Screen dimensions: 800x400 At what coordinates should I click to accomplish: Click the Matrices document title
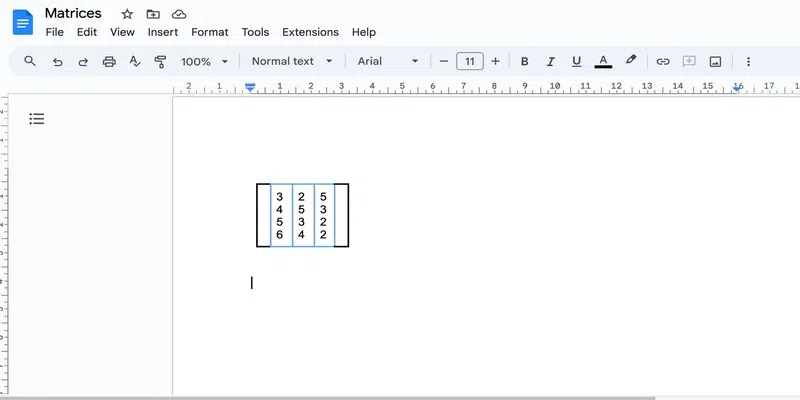pos(73,13)
